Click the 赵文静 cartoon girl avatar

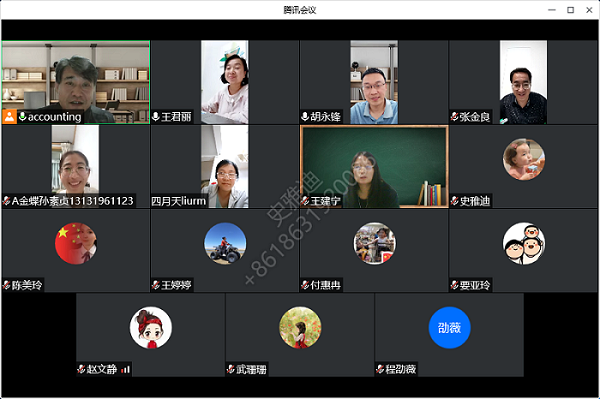coord(151,327)
